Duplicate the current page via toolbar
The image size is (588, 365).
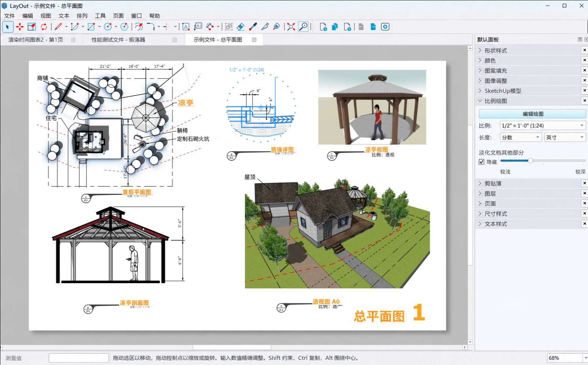pyautogui.click(x=335, y=27)
